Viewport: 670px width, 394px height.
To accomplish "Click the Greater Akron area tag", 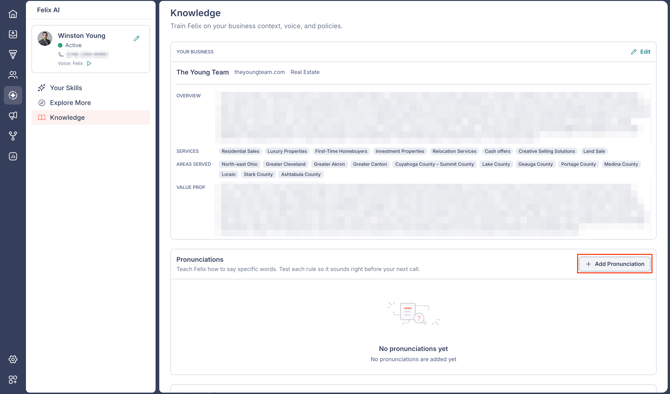I will point(329,164).
